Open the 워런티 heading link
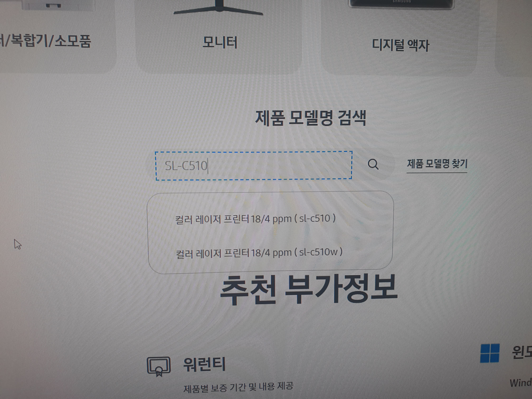 [x=204, y=364]
